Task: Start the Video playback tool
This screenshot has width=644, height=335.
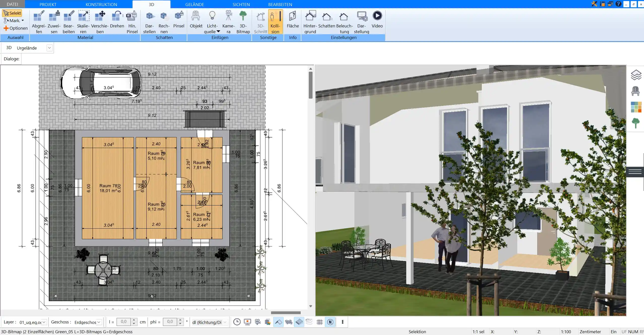Action: (377, 19)
